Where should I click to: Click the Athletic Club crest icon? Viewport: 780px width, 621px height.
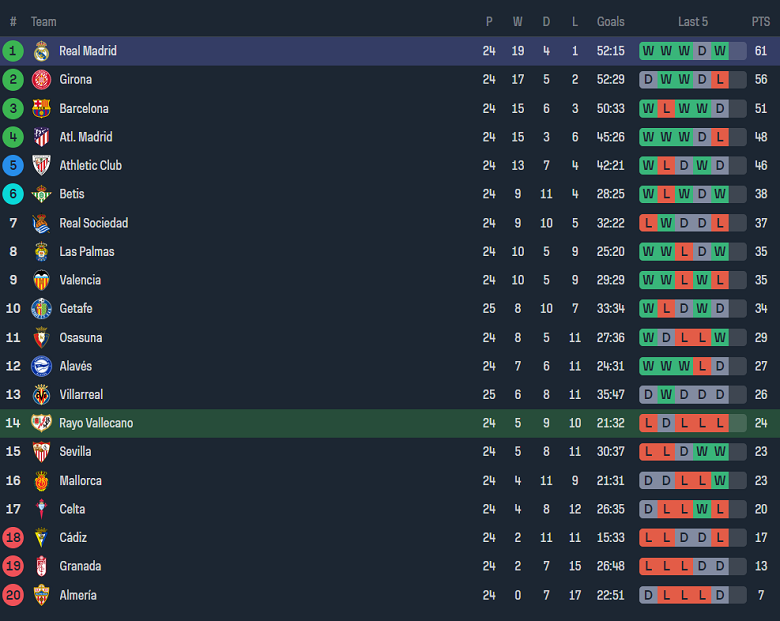(x=41, y=166)
